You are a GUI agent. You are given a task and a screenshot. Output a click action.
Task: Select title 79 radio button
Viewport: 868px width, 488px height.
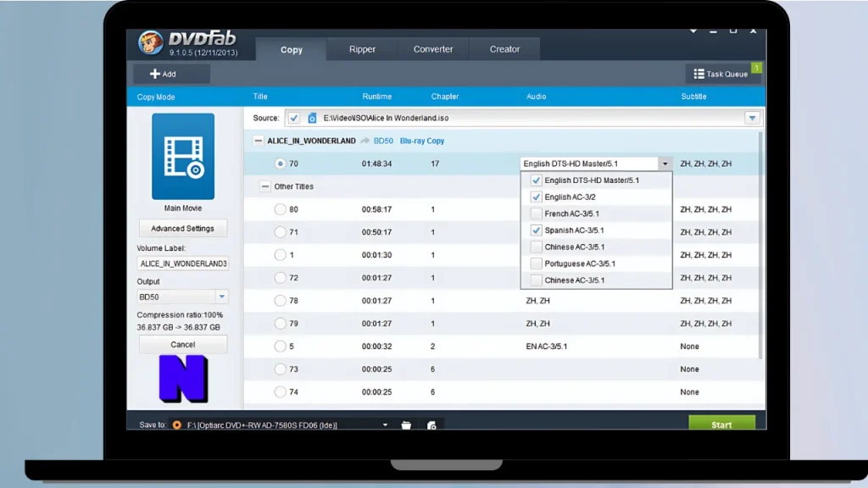coord(280,323)
